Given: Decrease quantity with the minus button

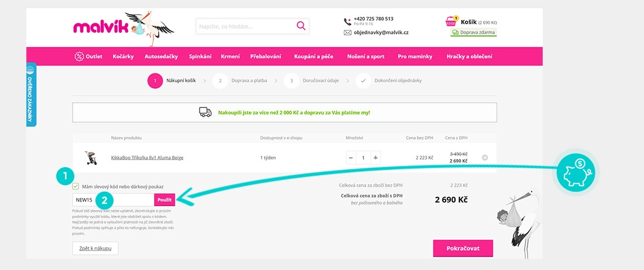Looking at the screenshot, I should pyautogui.click(x=351, y=158).
